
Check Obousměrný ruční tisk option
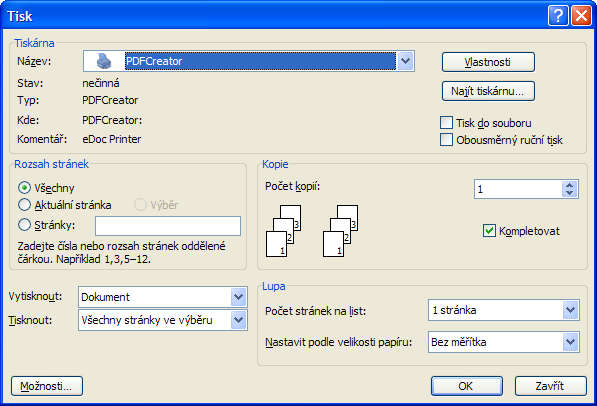coord(446,139)
